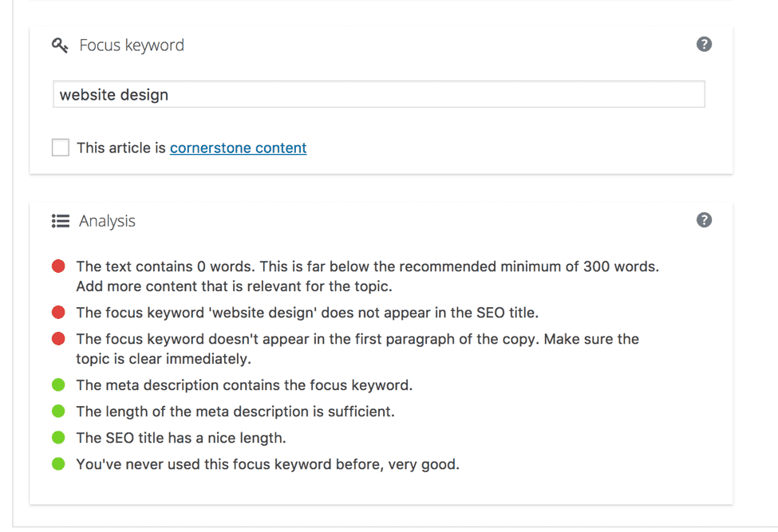778x532 pixels.
Task: Click the Analysis section heading
Action: point(107,221)
